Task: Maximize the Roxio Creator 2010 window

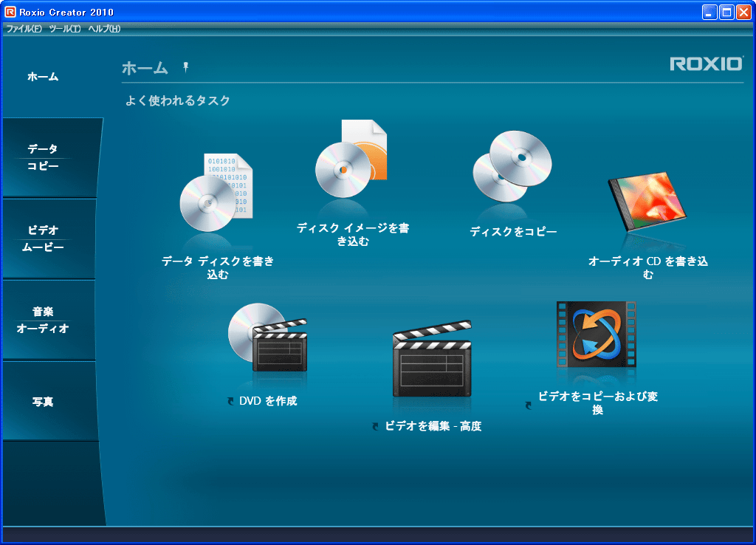Action: (x=726, y=12)
